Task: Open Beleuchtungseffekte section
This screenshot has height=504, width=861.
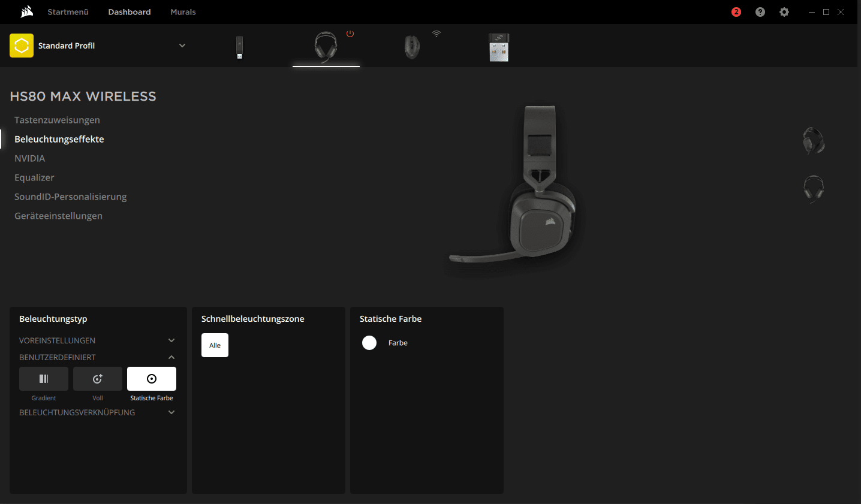Action: (x=59, y=139)
